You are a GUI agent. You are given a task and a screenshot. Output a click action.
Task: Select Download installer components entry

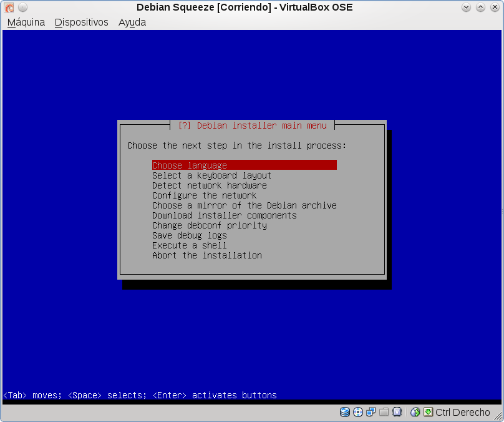225,215
